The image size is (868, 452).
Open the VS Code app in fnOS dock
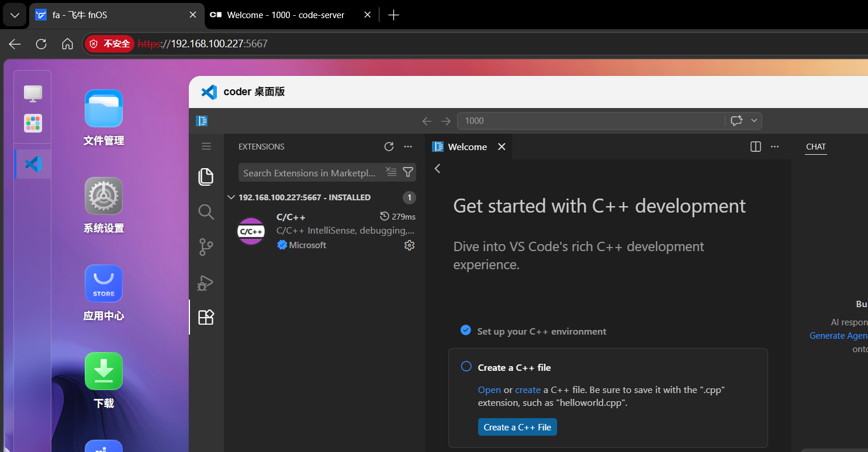pos(33,164)
